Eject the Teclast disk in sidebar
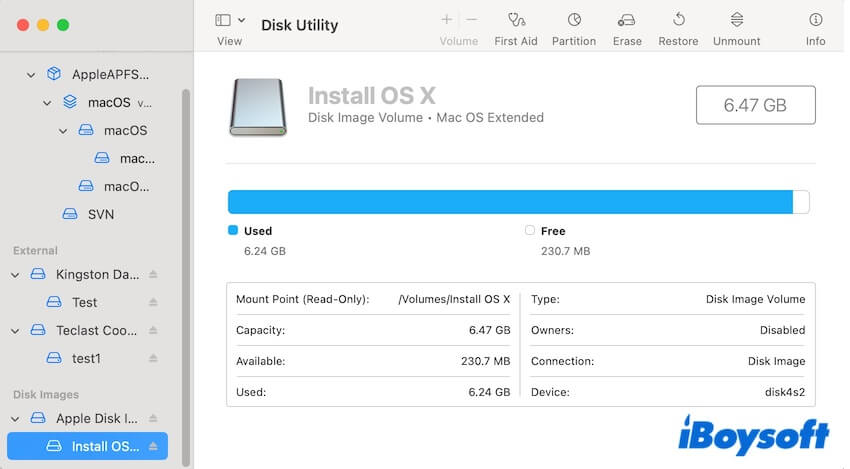 [x=153, y=330]
